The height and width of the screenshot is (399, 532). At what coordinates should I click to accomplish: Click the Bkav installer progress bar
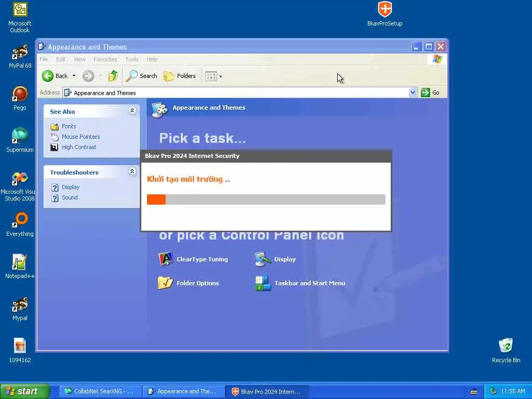coord(266,199)
